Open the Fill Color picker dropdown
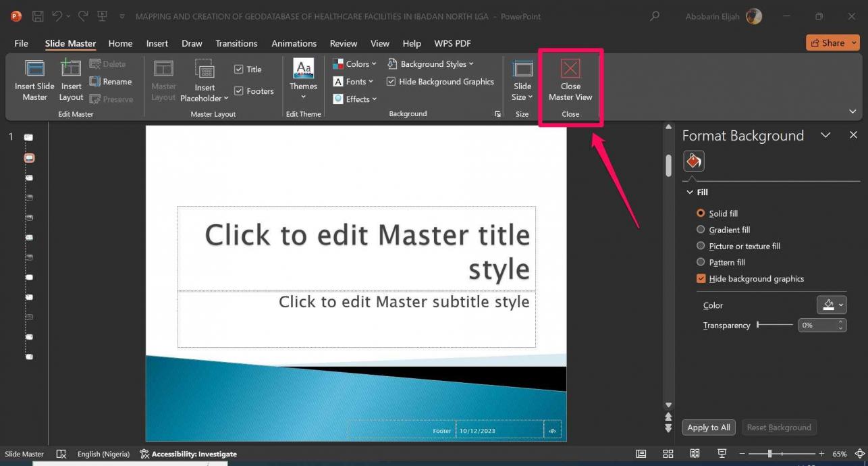 click(x=832, y=305)
